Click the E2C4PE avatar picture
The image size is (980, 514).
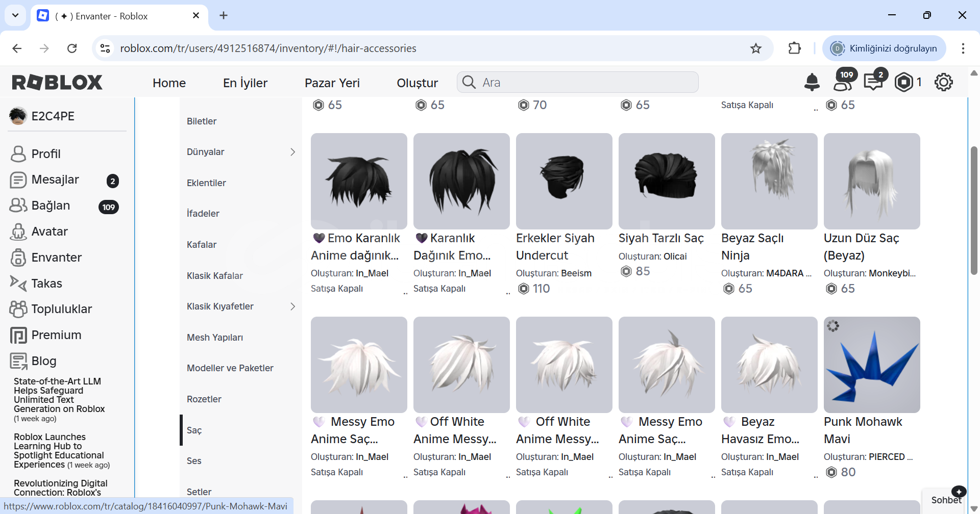click(x=18, y=116)
